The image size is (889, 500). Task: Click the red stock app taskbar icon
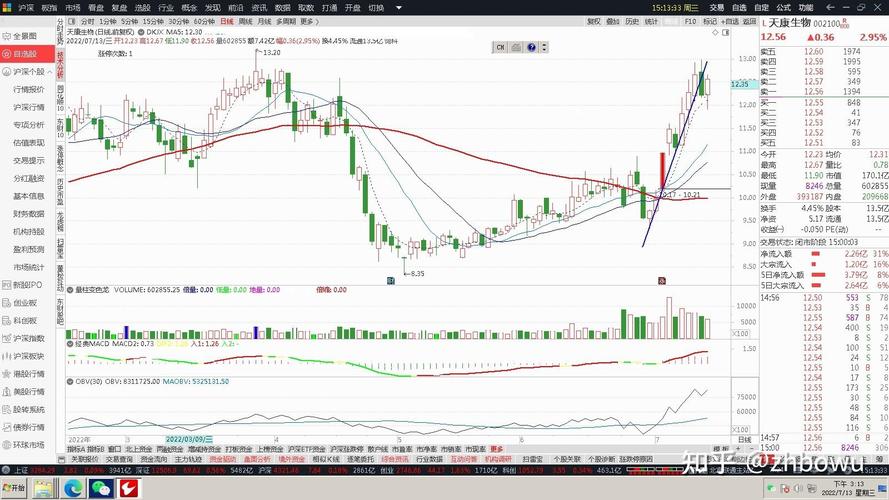(x=128, y=489)
